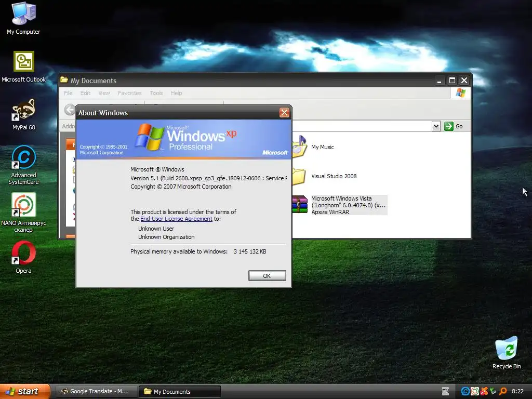This screenshot has height=399, width=532.
Task: Open the View menu in My Documents
Action: [104, 93]
